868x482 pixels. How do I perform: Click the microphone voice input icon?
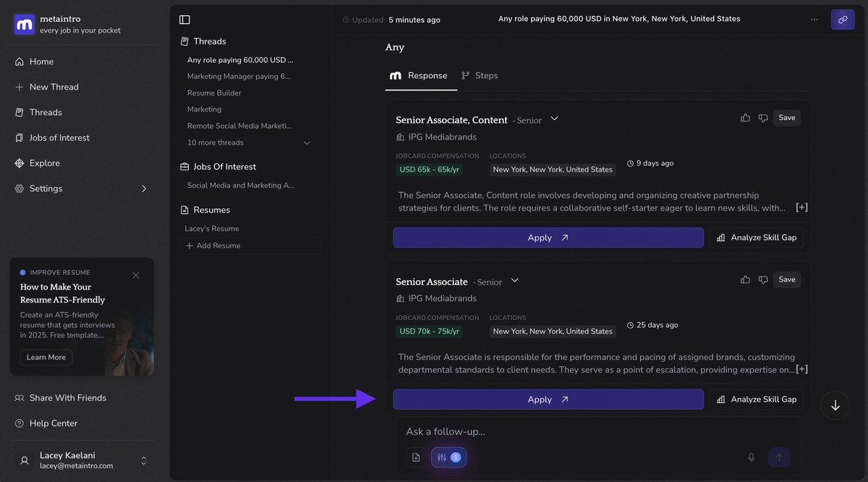(x=752, y=457)
